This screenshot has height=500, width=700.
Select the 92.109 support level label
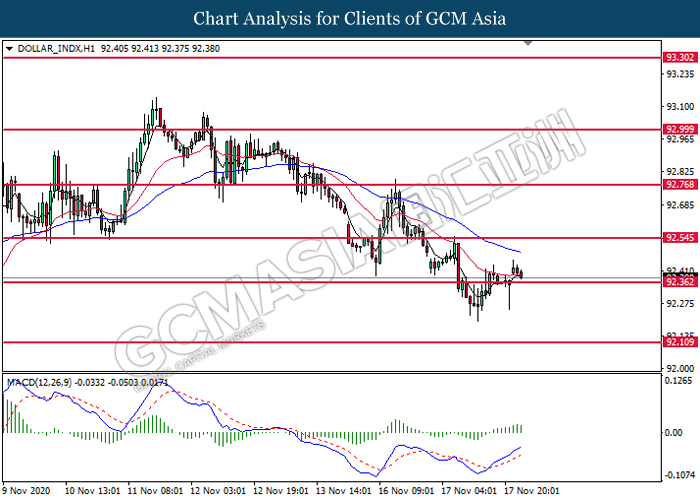(x=680, y=342)
